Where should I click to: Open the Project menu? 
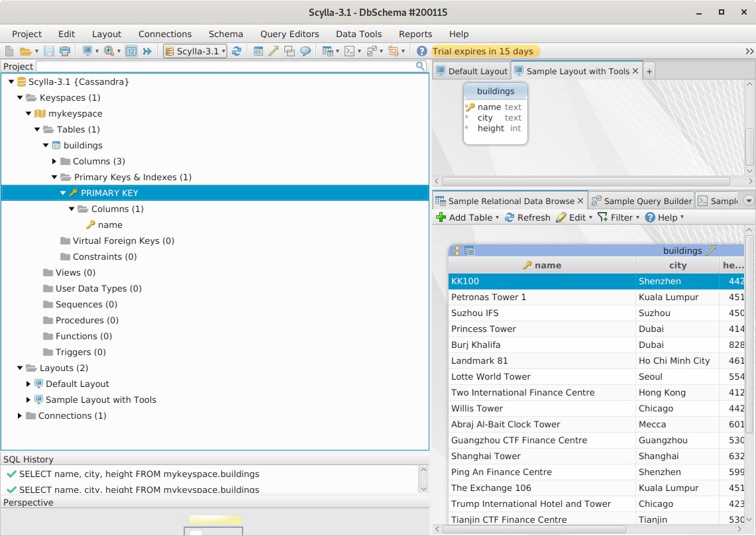pyautogui.click(x=27, y=34)
